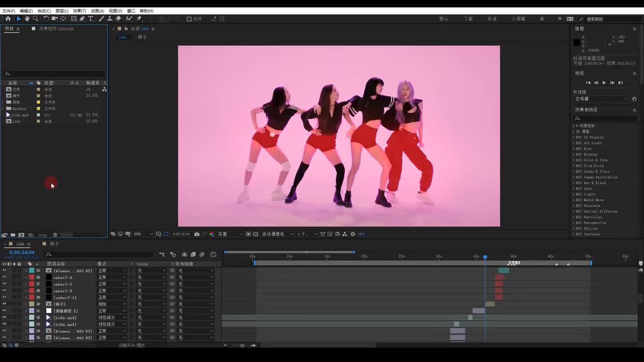Toggle visibility of saber7-1 layer

coord(4,298)
